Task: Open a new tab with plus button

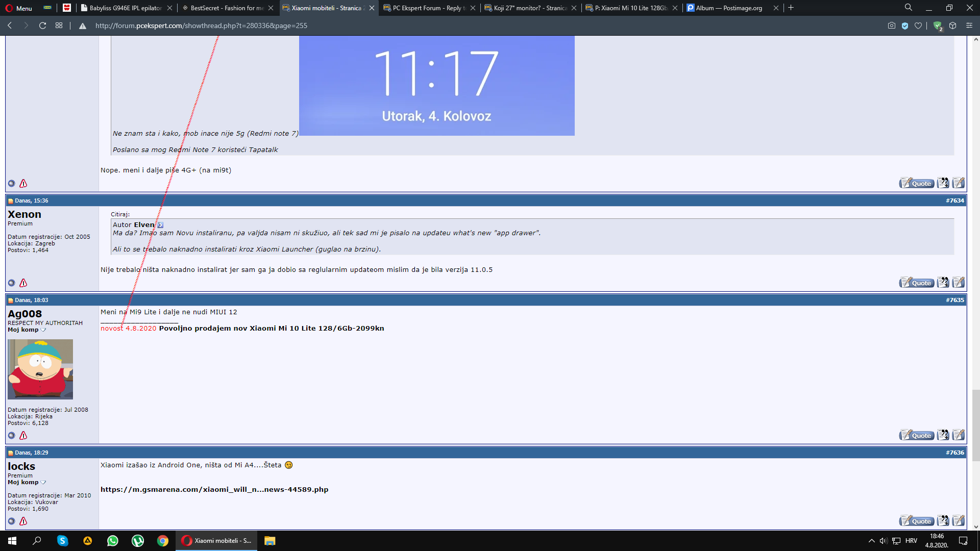Action: click(791, 8)
